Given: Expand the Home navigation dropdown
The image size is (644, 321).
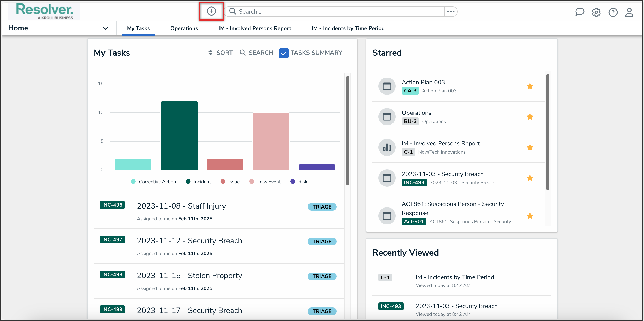Looking at the screenshot, I should [x=106, y=28].
